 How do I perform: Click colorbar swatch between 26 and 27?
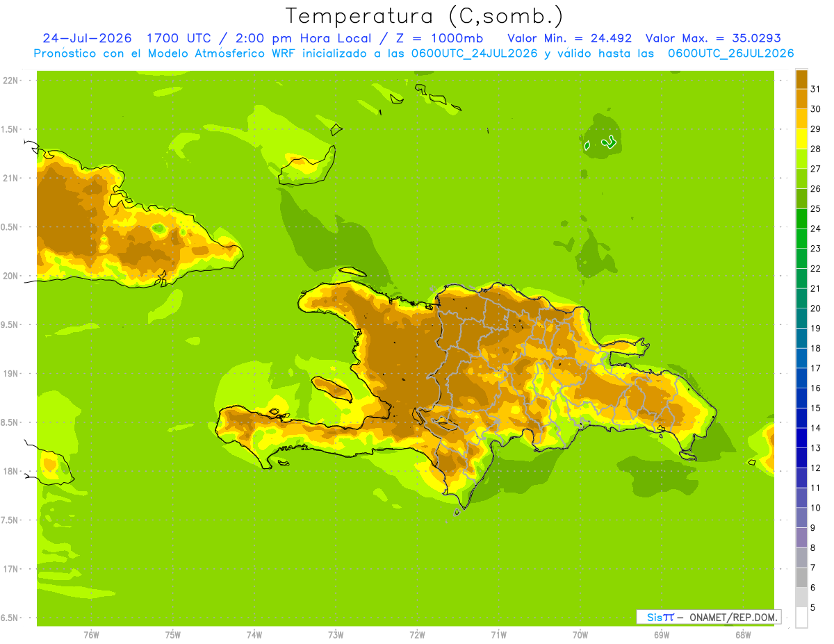(801, 179)
